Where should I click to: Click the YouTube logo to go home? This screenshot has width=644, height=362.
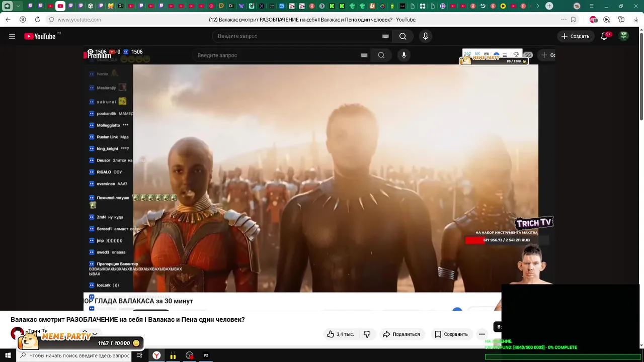click(x=40, y=36)
